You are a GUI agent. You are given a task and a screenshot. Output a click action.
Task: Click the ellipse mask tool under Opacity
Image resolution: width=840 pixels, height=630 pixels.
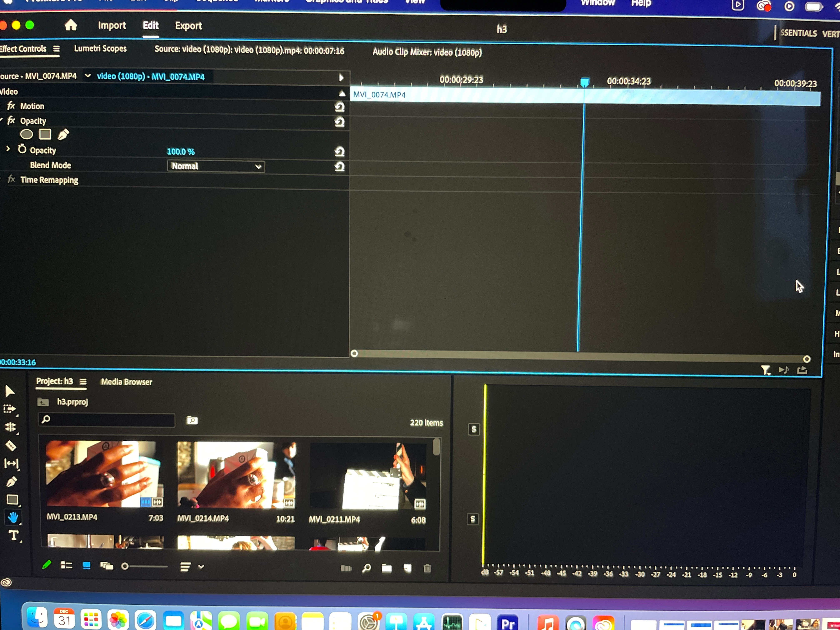coord(26,134)
